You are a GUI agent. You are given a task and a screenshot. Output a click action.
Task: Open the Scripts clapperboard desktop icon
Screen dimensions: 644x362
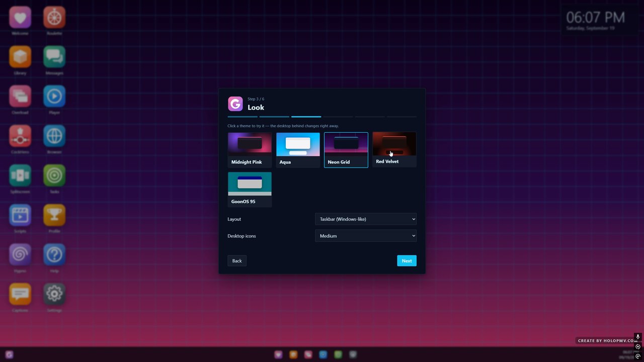(20, 215)
